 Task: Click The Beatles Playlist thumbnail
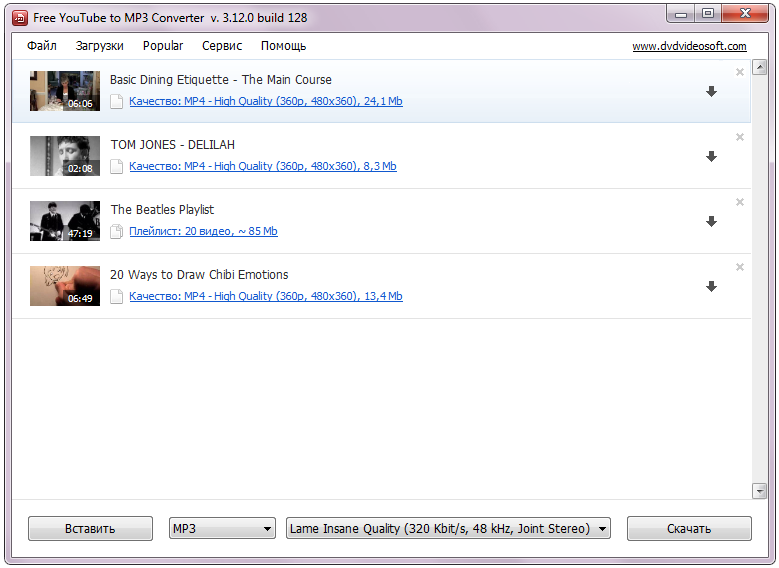[x=65, y=221]
